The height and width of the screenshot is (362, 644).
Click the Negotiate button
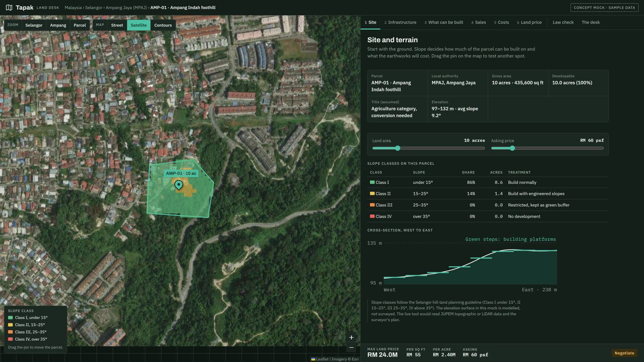pos(624,353)
